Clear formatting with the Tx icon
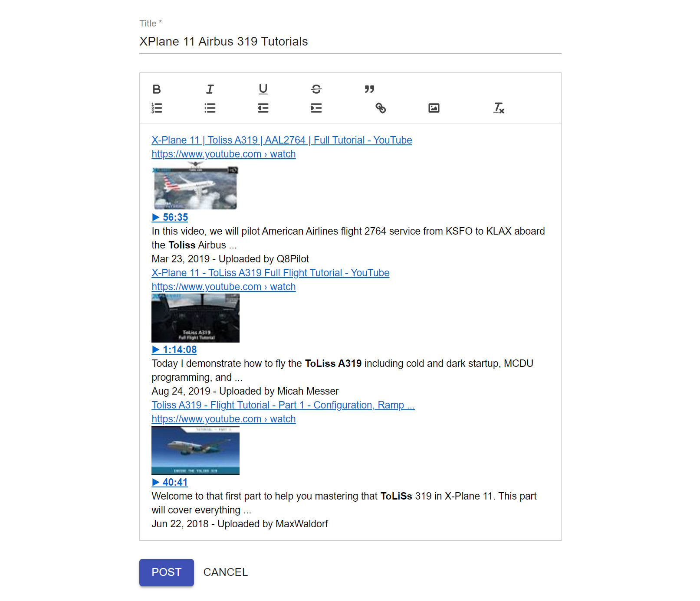 pos(499,108)
